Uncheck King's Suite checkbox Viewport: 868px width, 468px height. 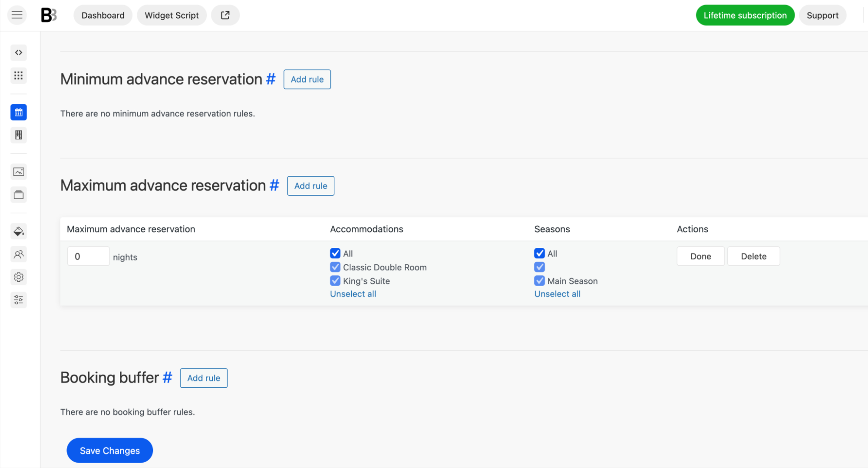coord(335,281)
